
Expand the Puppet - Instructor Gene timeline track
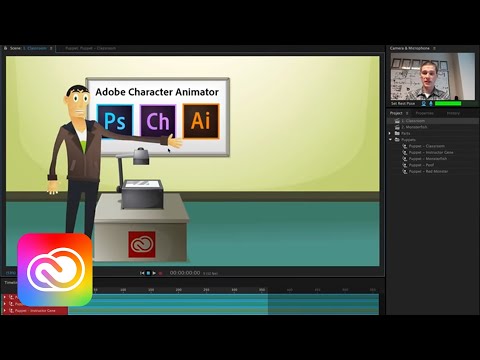click(x=5, y=311)
